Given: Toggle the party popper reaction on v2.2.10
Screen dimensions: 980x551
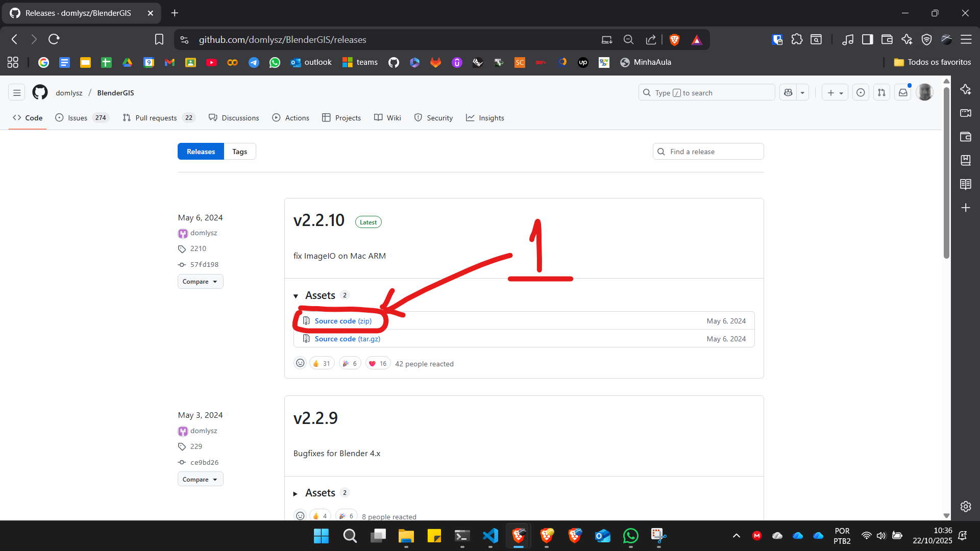Looking at the screenshot, I should (x=350, y=363).
